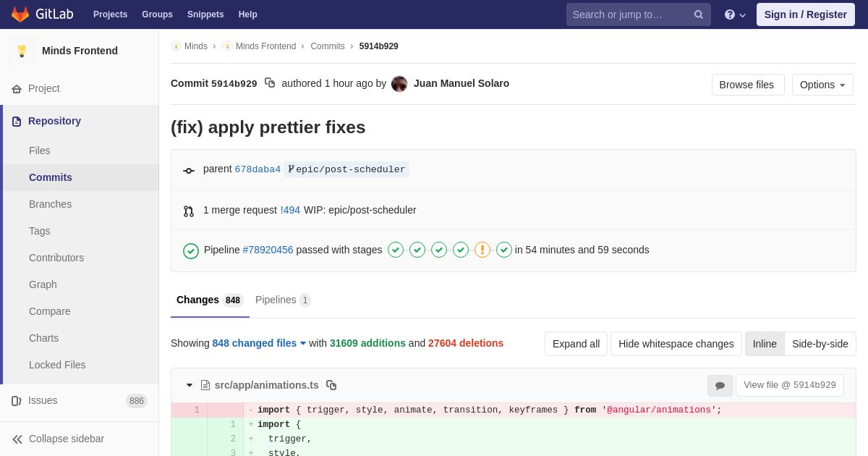This screenshot has width=868, height=456.
Task: Open Branches in the Repository sidebar
Action: [x=50, y=204]
